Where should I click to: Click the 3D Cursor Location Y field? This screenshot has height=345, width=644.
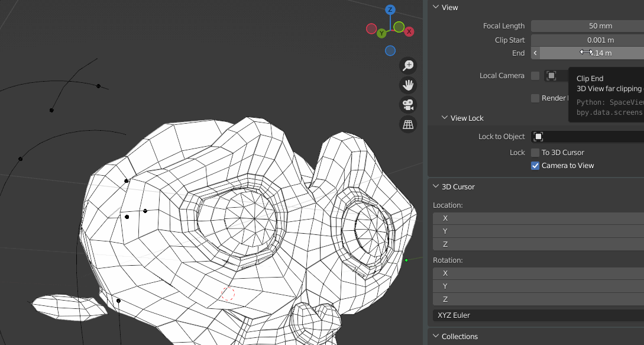(539, 231)
